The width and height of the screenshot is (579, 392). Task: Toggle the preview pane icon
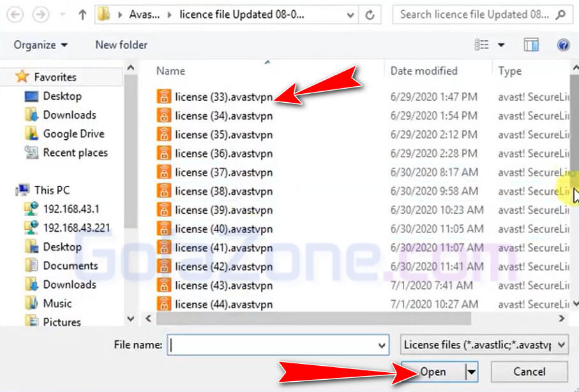point(530,45)
